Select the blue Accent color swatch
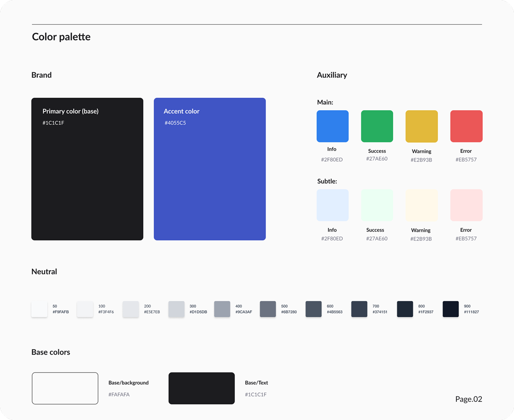The width and height of the screenshot is (514, 420). [210, 169]
